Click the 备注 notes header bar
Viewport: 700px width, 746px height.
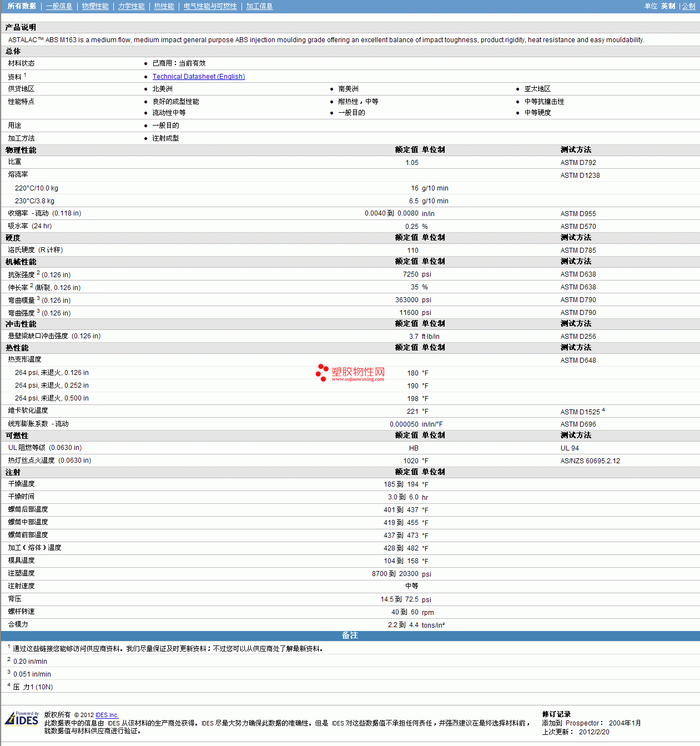350,635
